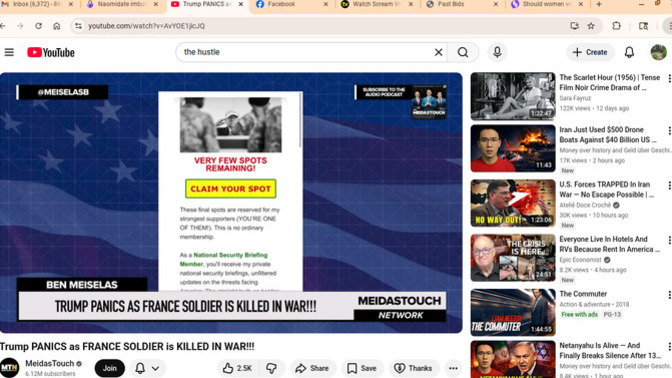Open Epic Economist channel name
Viewport: 672px width, 378px height.
pyautogui.click(x=580, y=260)
